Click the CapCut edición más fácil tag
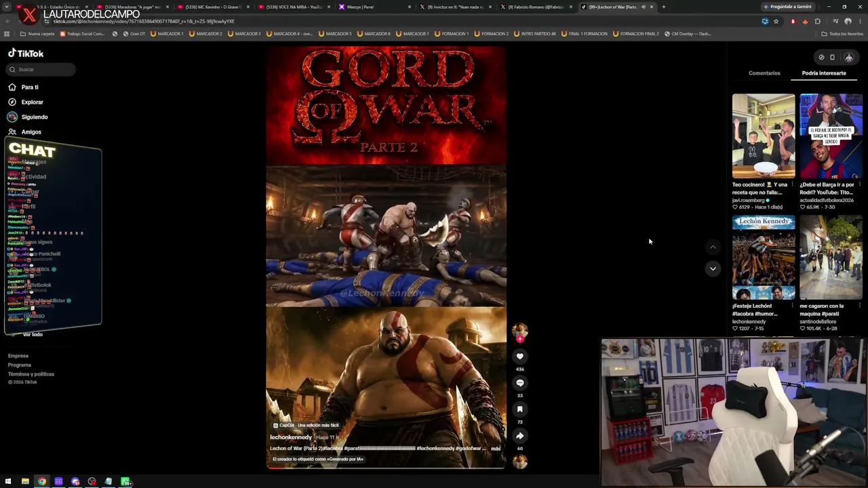Screen dimensions: 868x488 click(306, 425)
